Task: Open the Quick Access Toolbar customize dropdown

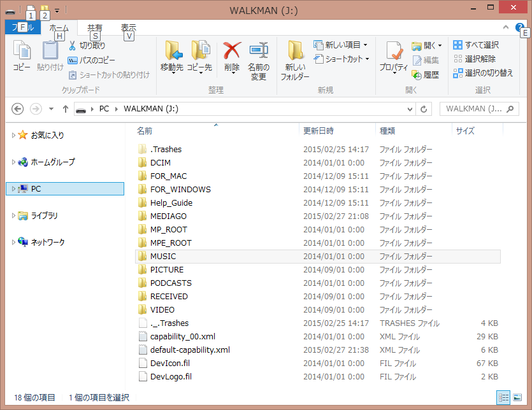Action: [57, 11]
